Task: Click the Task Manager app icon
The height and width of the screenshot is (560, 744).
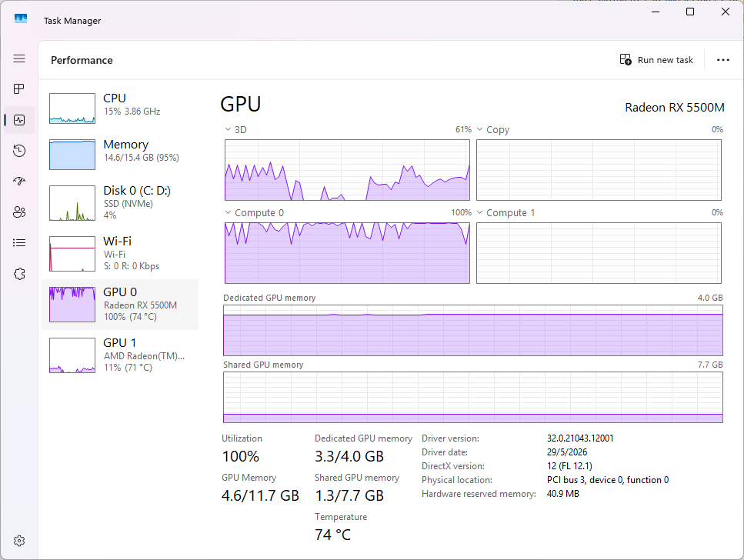Action: click(21, 19)
